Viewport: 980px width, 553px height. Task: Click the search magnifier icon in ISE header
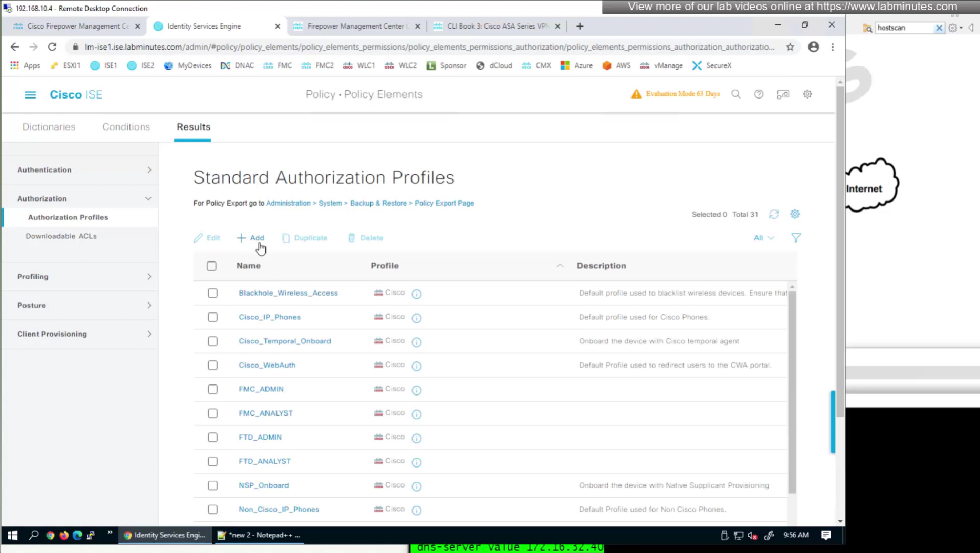[736, 94]
